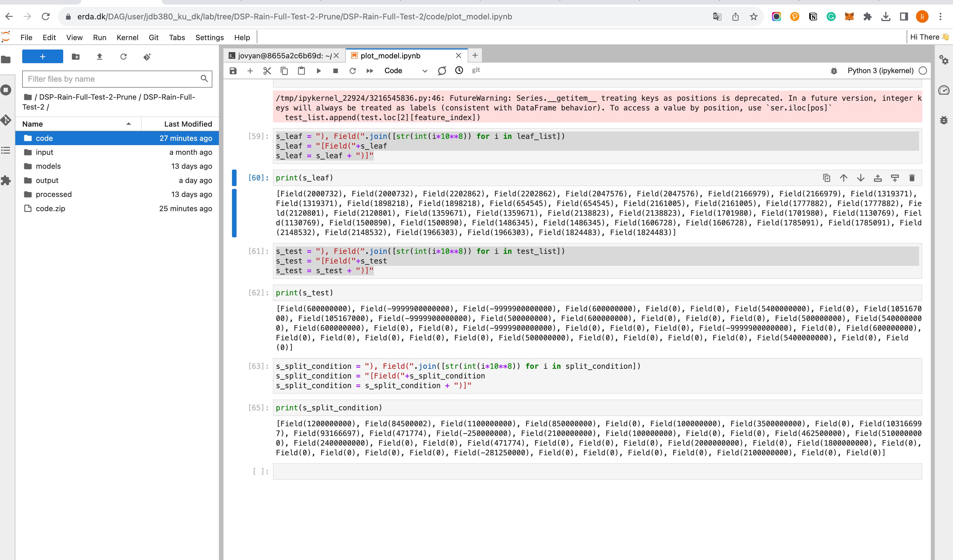953x560 pixels.
Task: Select the Kernel menu item
Action: 127,37
